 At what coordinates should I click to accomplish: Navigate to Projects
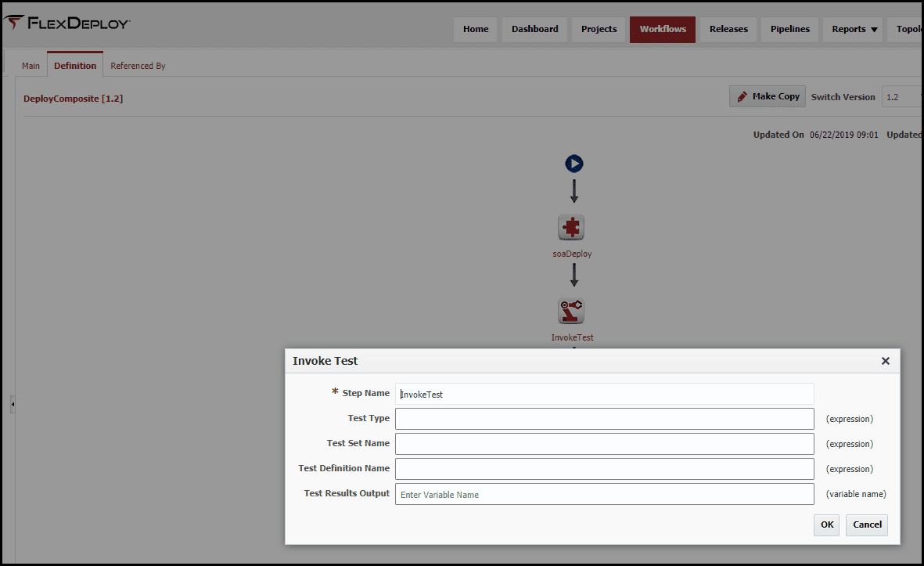click(599, 30)
